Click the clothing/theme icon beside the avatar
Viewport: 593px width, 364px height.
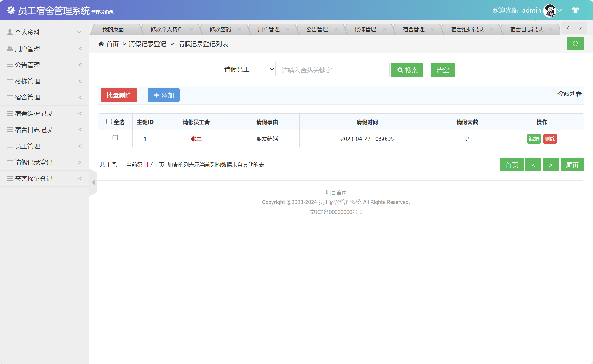[x=575, y=10]
